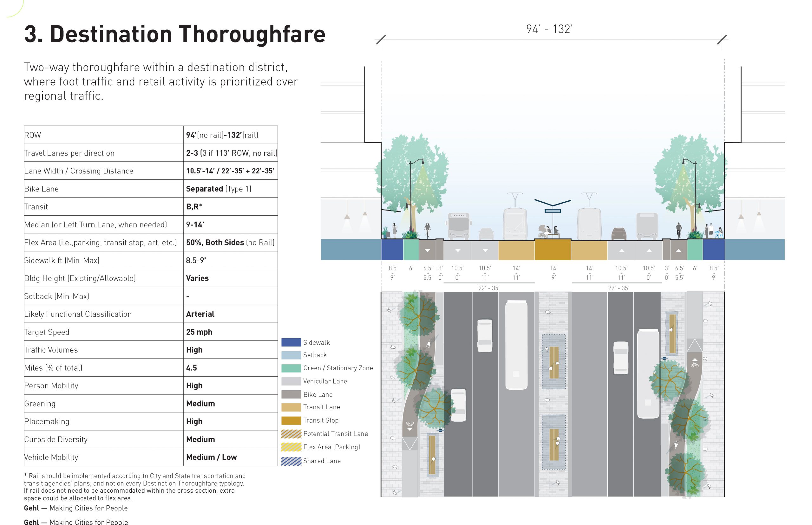Image resolution: width=812 pixels, height=525 pixels.
Task: Click the long white bus in left plan lane
Action: 516,345
